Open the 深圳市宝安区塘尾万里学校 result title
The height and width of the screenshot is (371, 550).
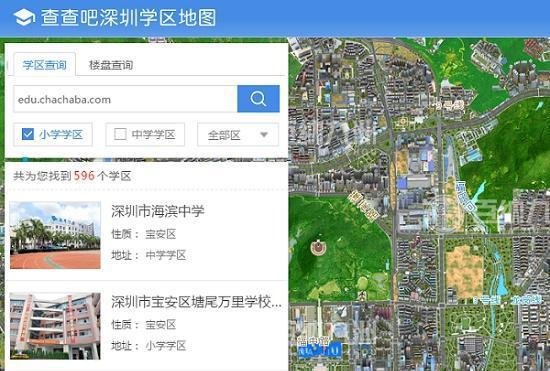click(196, 302)
